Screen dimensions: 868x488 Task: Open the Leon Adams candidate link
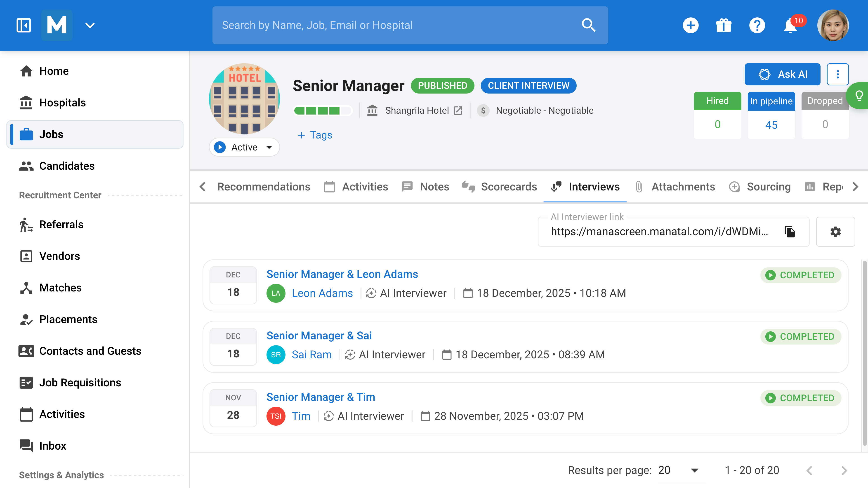(322, 293)
